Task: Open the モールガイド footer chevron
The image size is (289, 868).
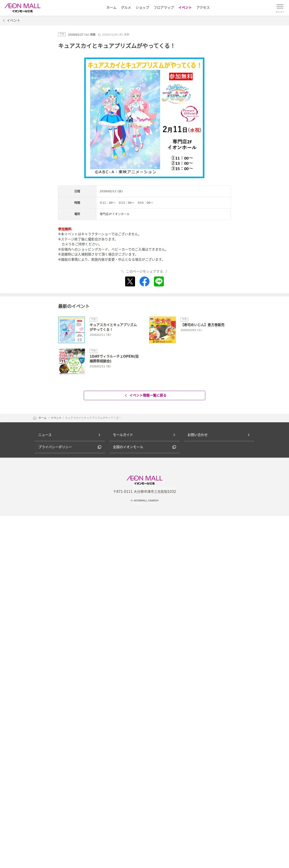Action: (174, 435)
